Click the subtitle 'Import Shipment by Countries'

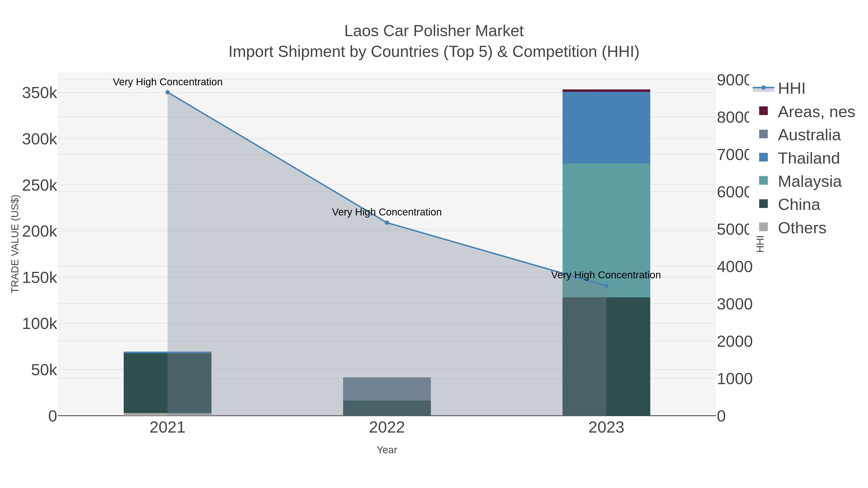pyautogui.click(x=333, y=52)
